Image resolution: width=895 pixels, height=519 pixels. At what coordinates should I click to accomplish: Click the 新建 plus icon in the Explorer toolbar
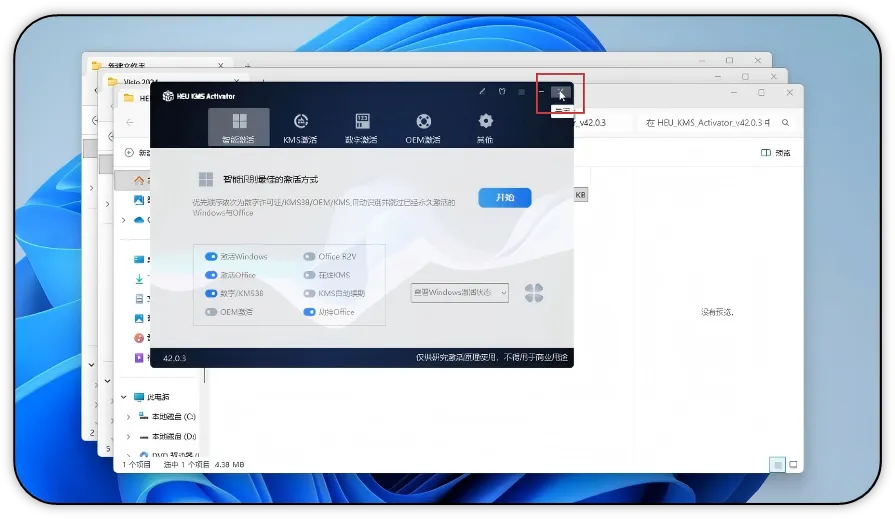click(x=129, y=152)
